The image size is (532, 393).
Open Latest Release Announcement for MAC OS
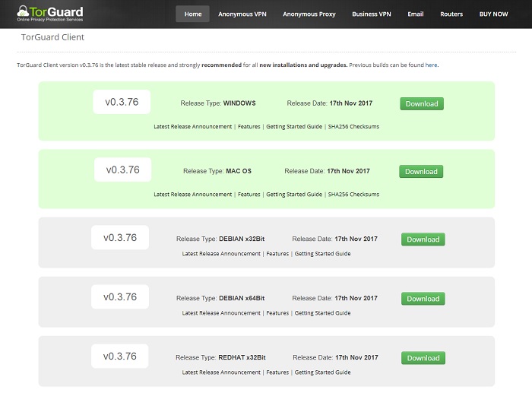coord(193,195)
